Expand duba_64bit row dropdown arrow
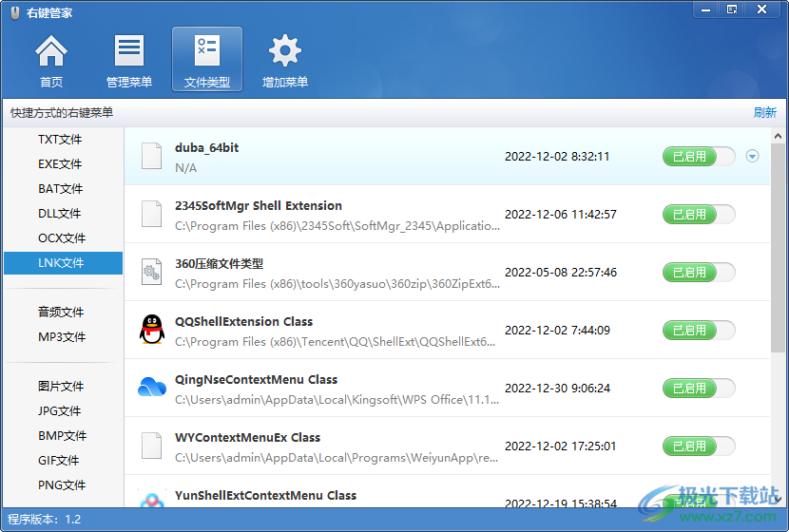The image size is (789, 532). pyautogui.click(x=752, y=157)
